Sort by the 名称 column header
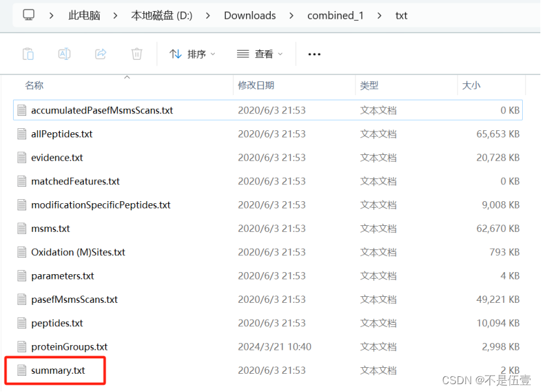 click(34, 85)
